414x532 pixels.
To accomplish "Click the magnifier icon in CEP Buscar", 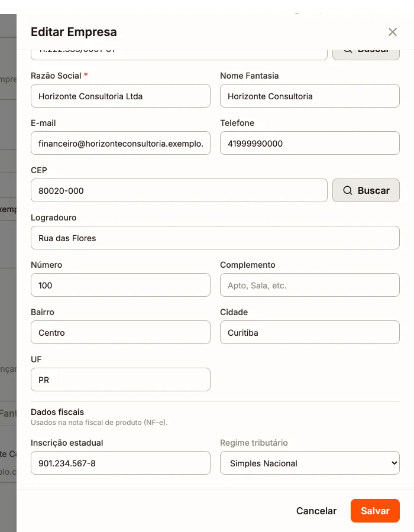I will pyautogui.click(x=348, y=190).
